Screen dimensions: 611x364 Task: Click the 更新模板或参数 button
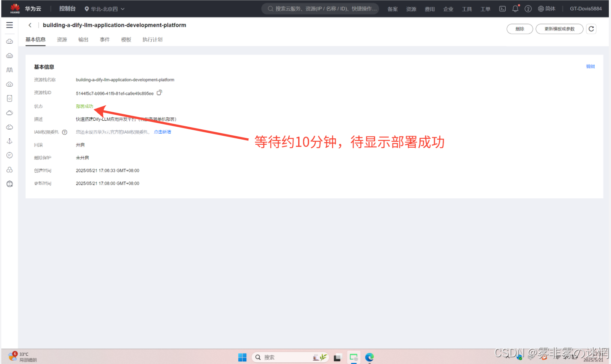[560, 29]
